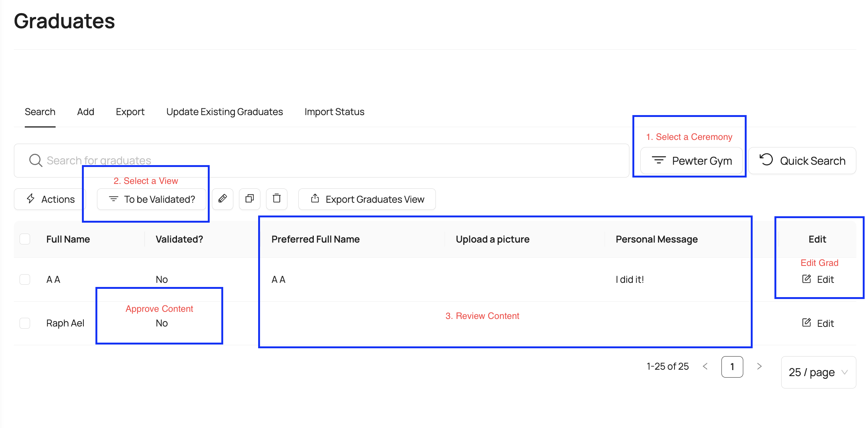This screenshot has width=868, height=428.
Task: Switch to the Export tab
Action: 130,112
